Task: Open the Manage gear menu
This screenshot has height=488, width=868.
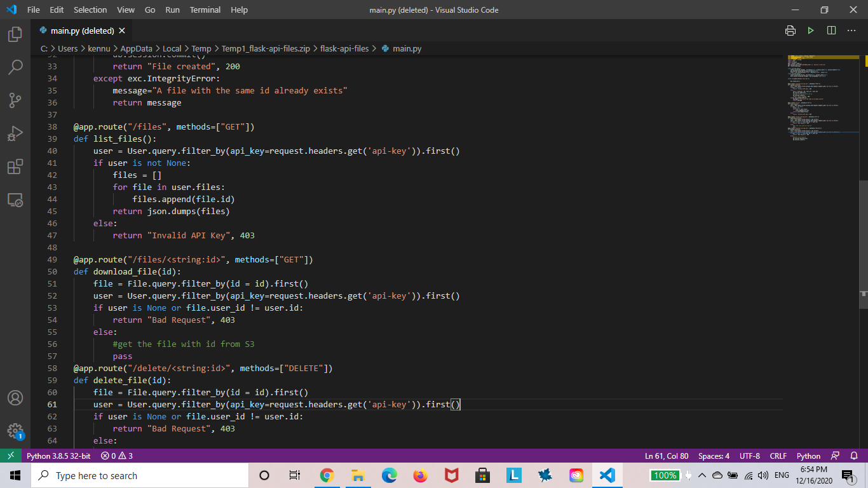Action: [x=14, y=431]
